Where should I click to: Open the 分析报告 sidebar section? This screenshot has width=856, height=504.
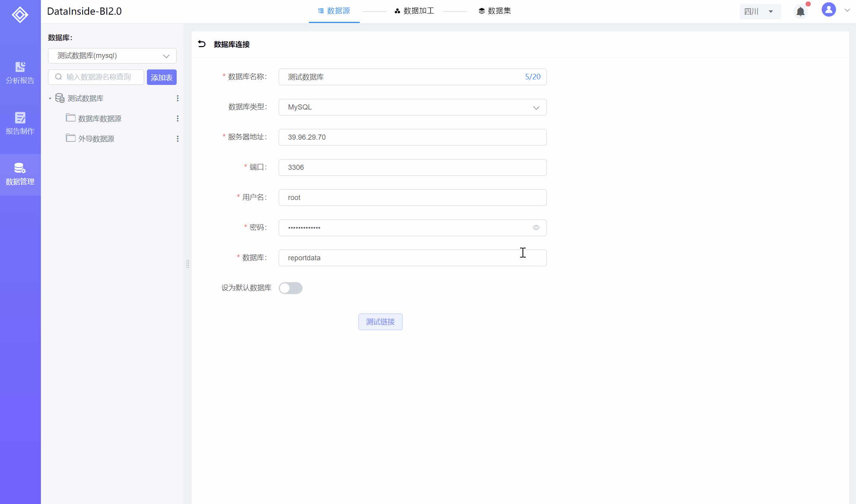point(20,73)
